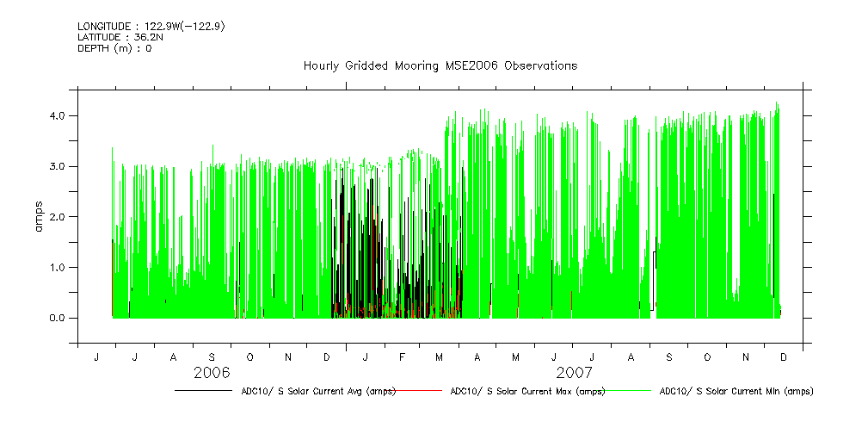The height and width of the screenshot is (434, 868).
Task: Click the 2006 year label
Action: click(x=212, y=373)
